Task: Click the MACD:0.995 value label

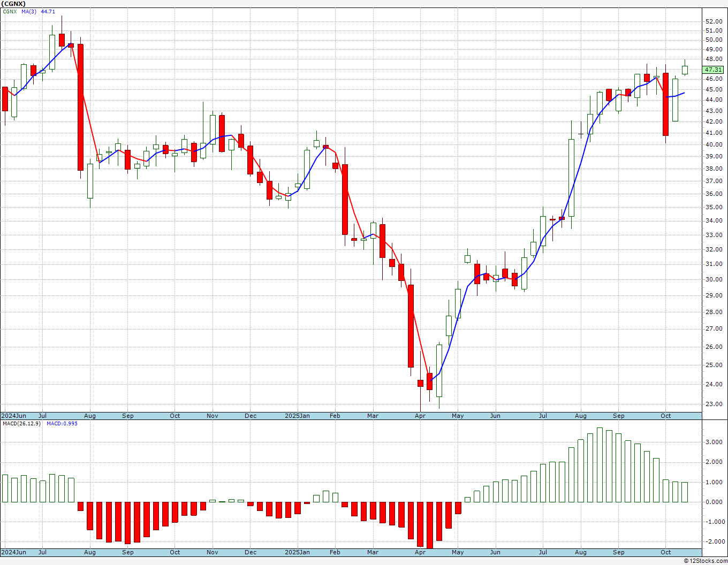Action: click(x=62, y=424)
